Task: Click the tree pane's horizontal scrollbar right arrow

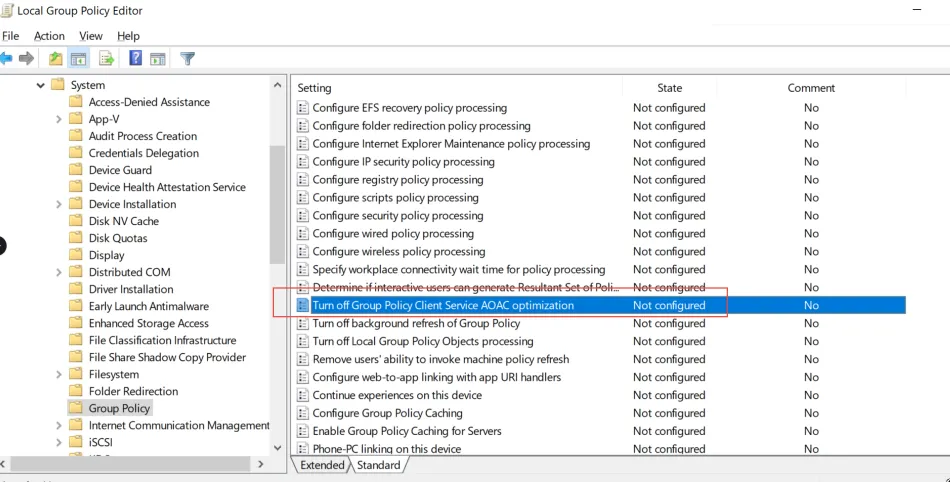Action: (262, 464)
